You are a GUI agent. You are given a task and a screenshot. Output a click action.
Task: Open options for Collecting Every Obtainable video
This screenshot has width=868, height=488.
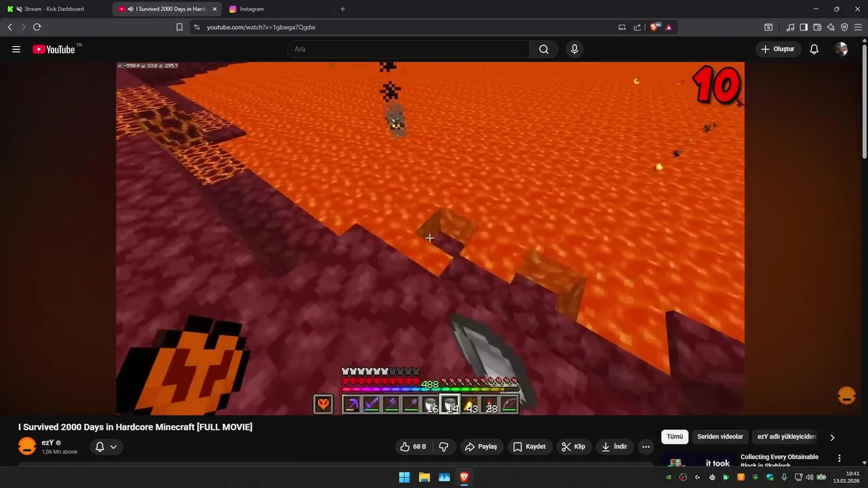[840, 458]
